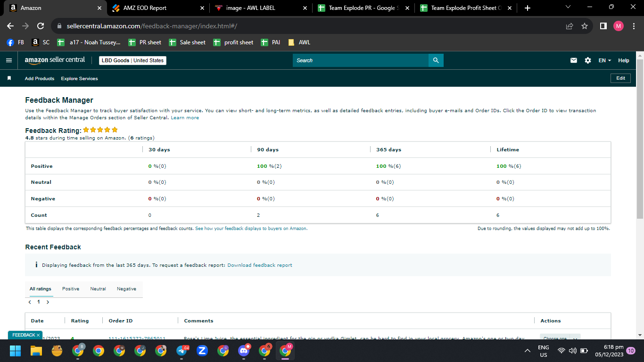Close the FEEDBACK widget with its X
The image size is (644, 362).
38,335
